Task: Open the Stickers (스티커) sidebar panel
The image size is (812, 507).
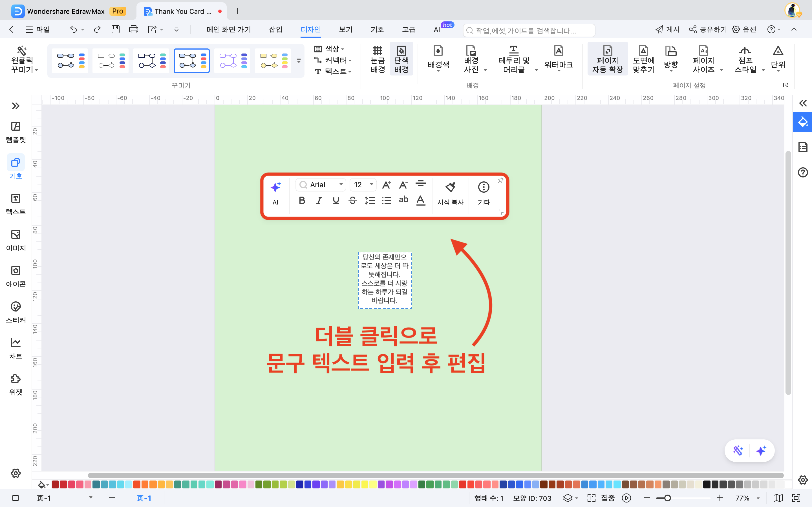Action: point(16,312)
